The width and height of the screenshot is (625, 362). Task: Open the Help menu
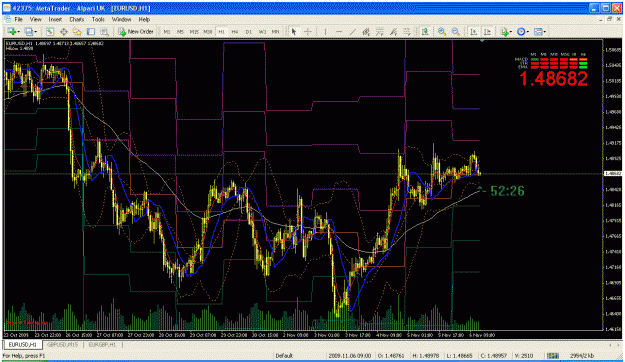pyautogui.click(x=144, y=19)
